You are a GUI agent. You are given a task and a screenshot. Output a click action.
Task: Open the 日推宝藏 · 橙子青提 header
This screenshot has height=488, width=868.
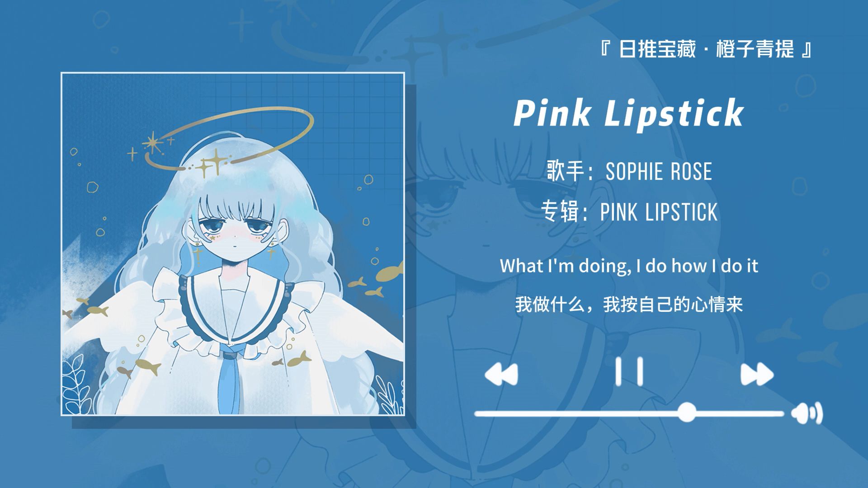tap(706, 49)
